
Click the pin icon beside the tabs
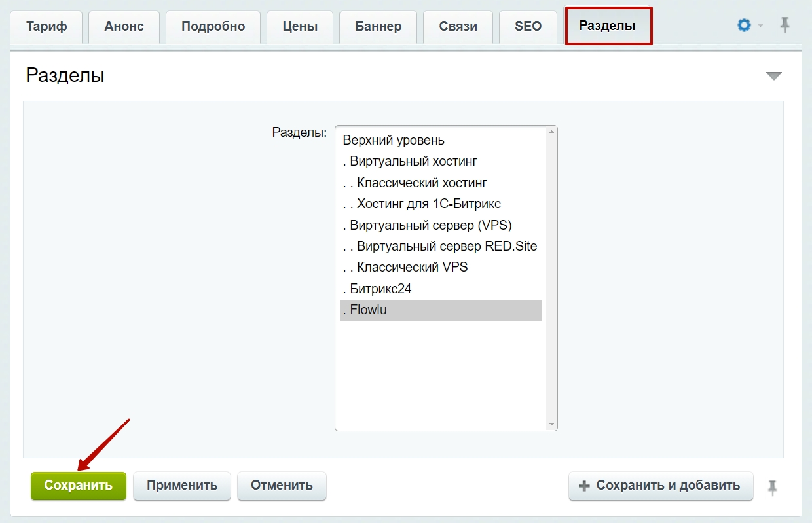[784, 26]
